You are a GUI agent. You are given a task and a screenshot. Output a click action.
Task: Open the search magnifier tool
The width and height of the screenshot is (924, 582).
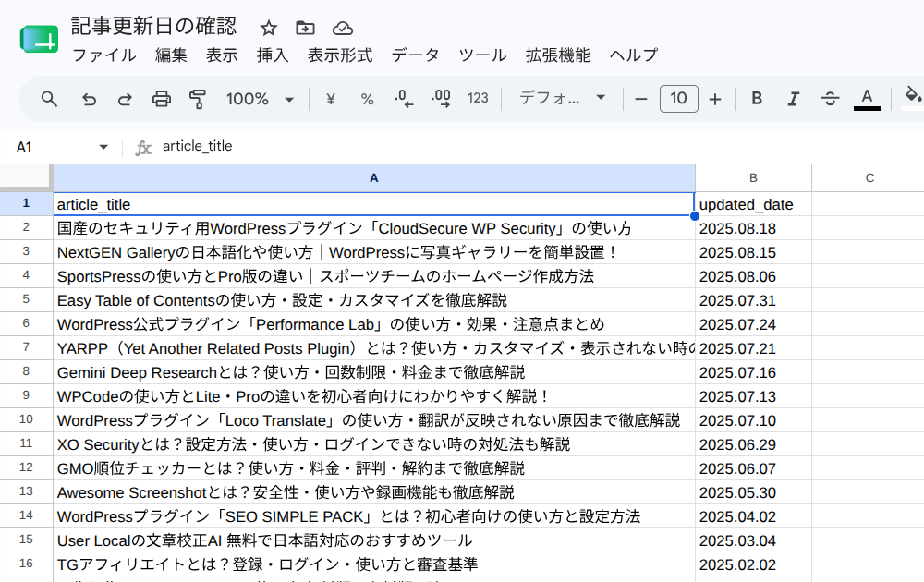pyautogui.click(x=50, y=99)
